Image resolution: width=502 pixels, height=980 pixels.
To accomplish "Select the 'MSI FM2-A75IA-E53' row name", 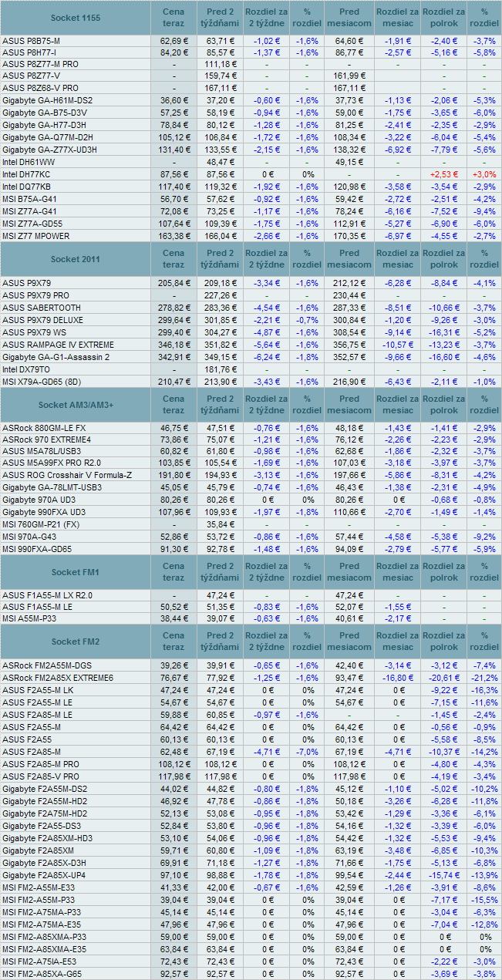I will (x=41, y=961).
